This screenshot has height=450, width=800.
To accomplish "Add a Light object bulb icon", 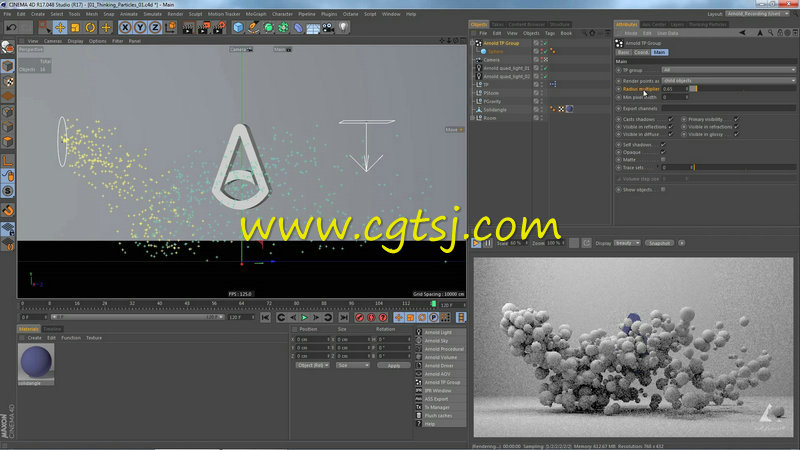I will tap(343, 27).
